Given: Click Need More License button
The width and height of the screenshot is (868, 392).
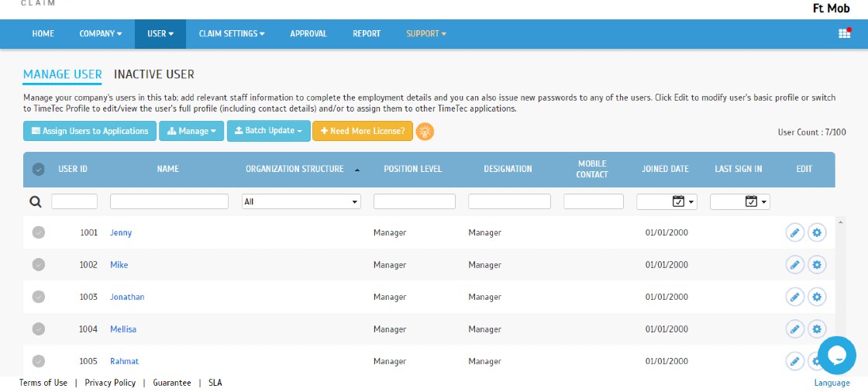Looking at the screenshot, I should [363, 131].
